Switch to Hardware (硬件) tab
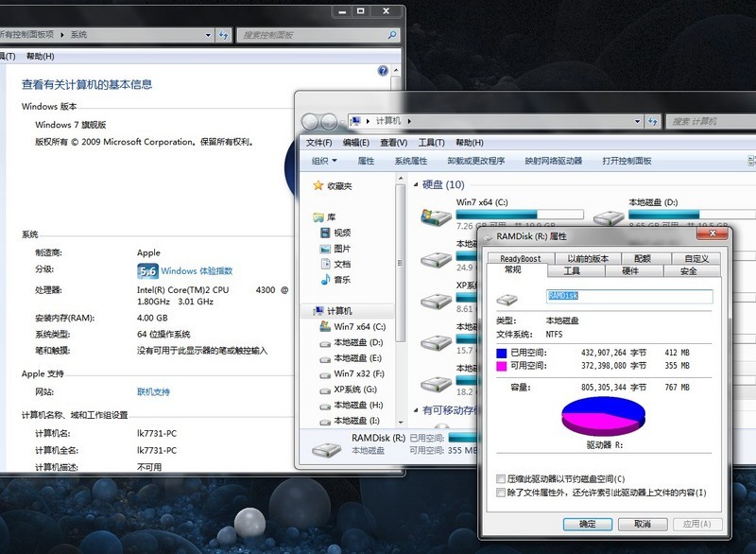 [629, 271]
